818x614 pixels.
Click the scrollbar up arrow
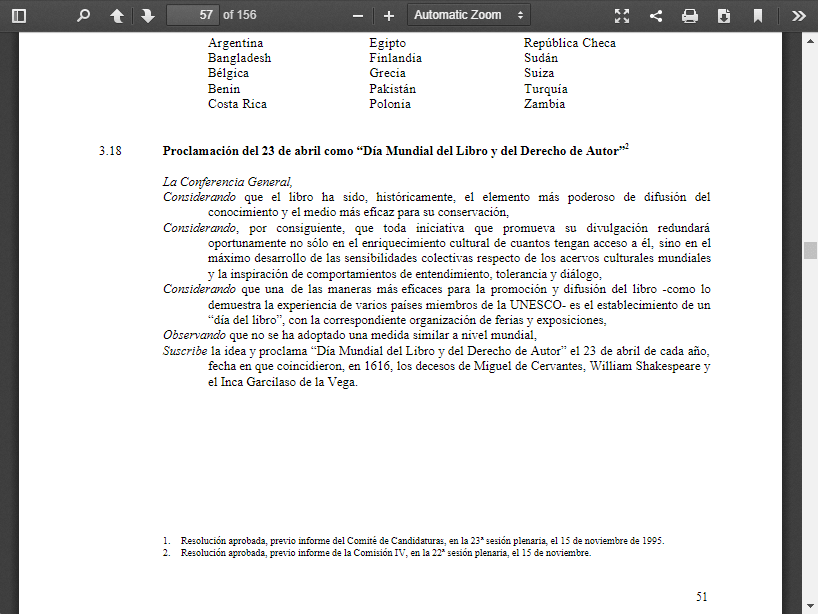(810, 41)
